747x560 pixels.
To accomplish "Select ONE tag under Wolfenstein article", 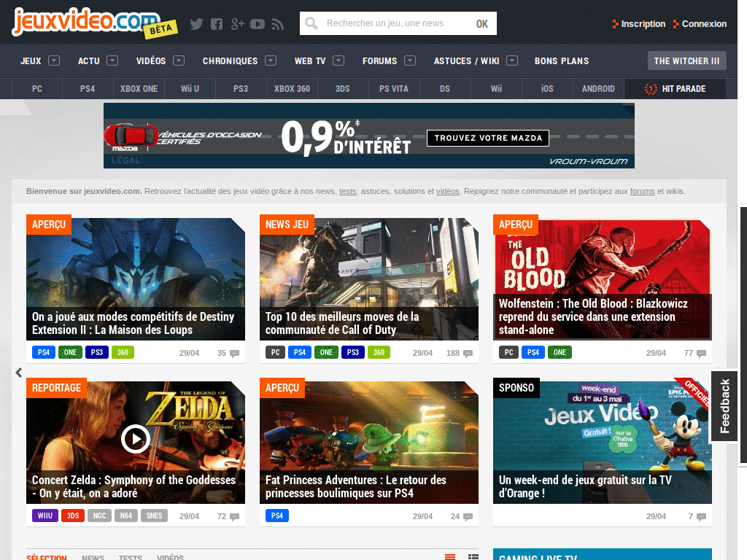I will [x=560, y=352].
